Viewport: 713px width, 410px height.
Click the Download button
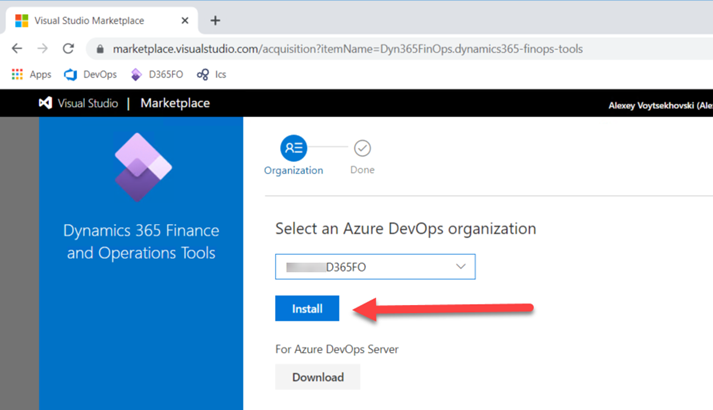[317, 377]
